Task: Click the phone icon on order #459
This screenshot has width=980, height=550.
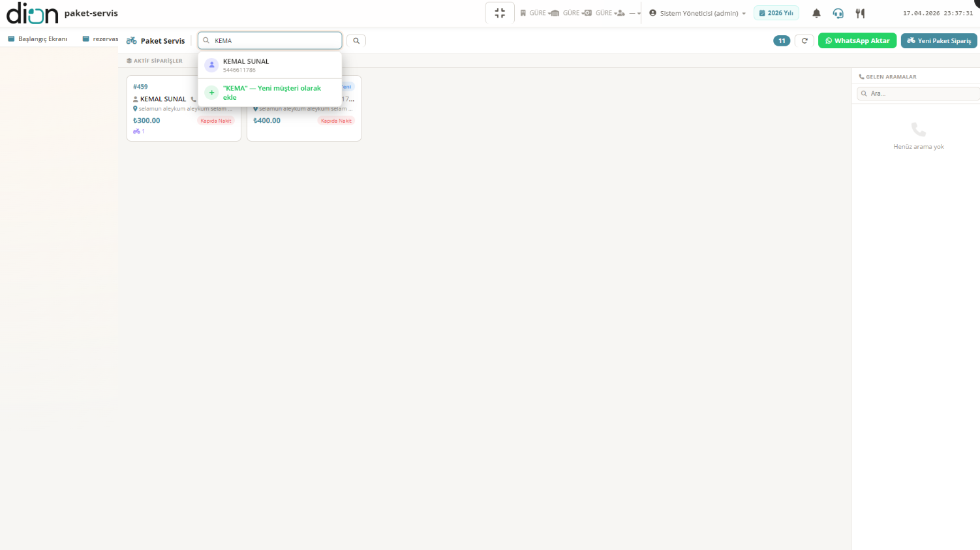Action: coord(193,99)
